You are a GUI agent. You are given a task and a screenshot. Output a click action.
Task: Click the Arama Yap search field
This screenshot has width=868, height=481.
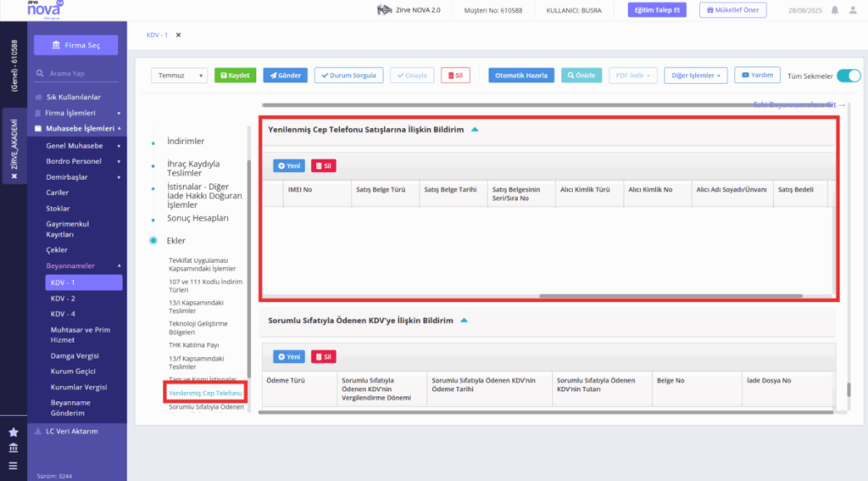(x=82, y=73)
